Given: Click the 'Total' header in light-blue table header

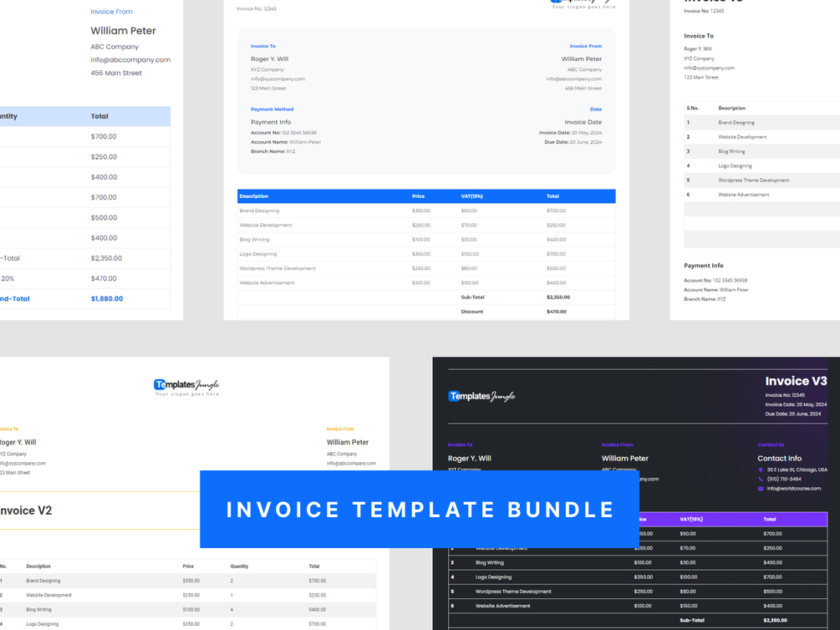Looking at the screenshot, I should point(99,116).
